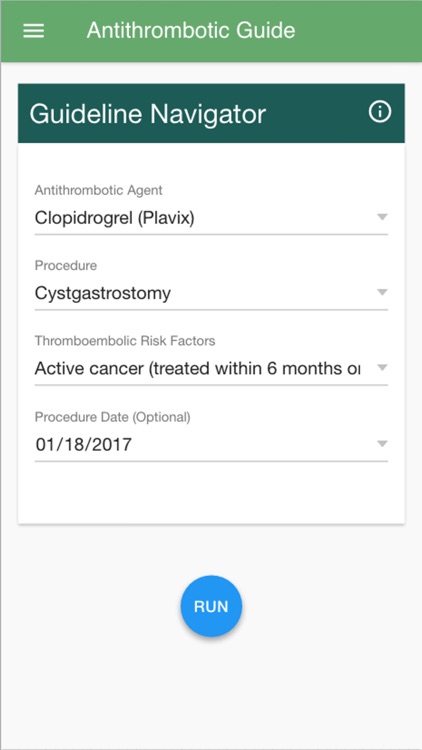Select the Clopidrogrel (Plavix) agent field
Screen dimensions: 422x750
coord(211,219)
